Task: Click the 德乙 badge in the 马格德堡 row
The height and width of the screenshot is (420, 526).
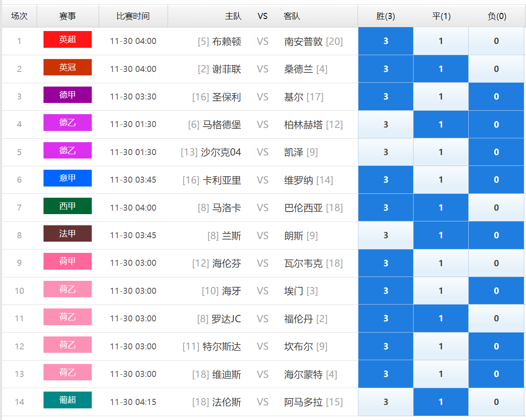Action: pyautogui.click(x=68, y=122)
